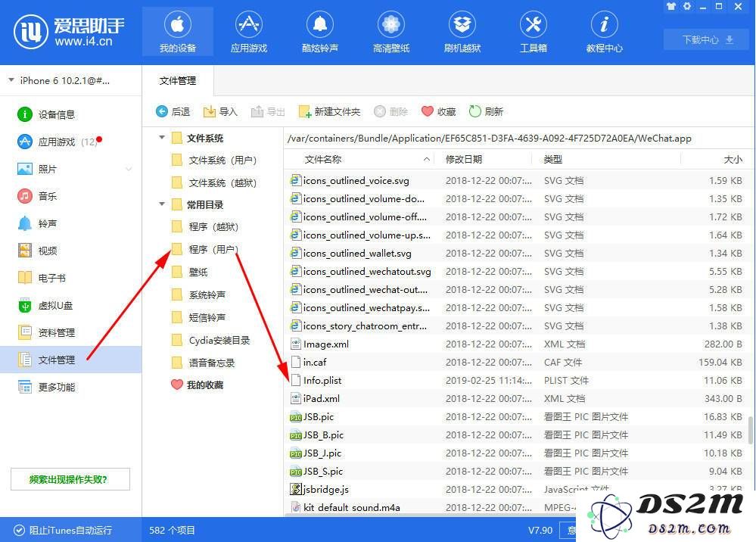Click the 导出 export button
The image size is (756, 542).
coord(268,112)
